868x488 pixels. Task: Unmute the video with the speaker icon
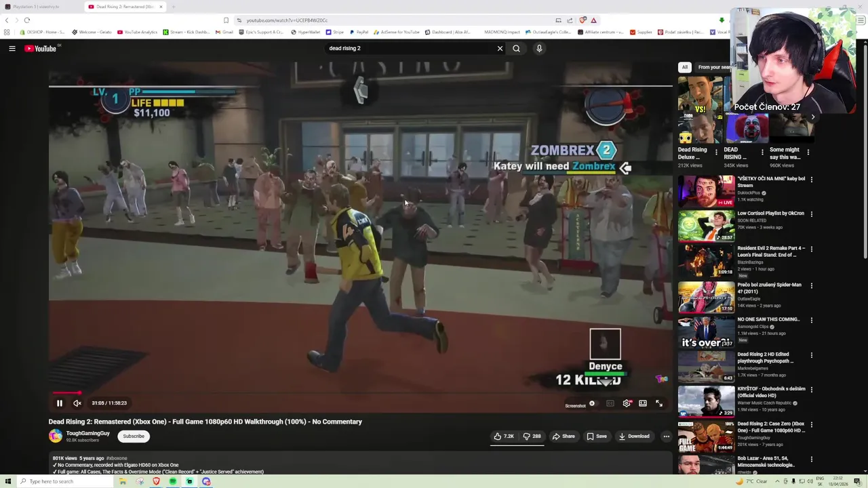(x=77, y=403)
